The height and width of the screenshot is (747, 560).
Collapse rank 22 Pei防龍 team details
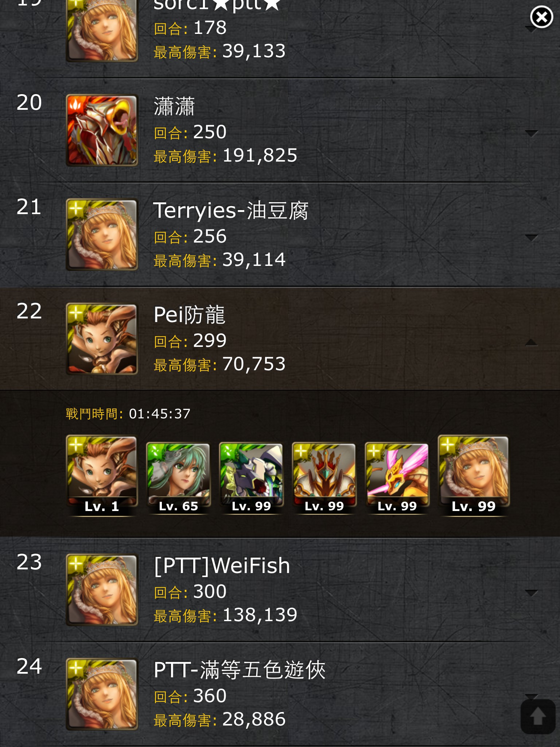click(x=531, y=342)
